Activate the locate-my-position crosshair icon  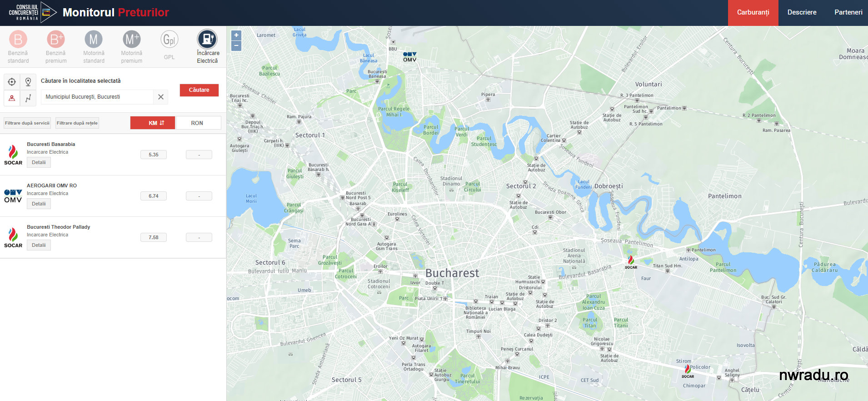(12, 82)
